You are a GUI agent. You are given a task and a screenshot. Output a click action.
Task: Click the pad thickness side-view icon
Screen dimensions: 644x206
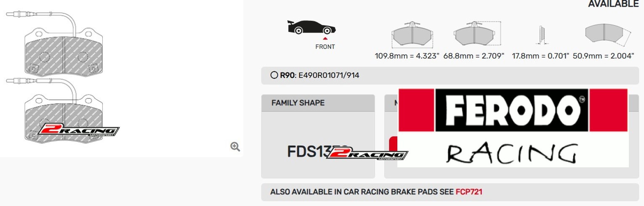coord(542,35)
